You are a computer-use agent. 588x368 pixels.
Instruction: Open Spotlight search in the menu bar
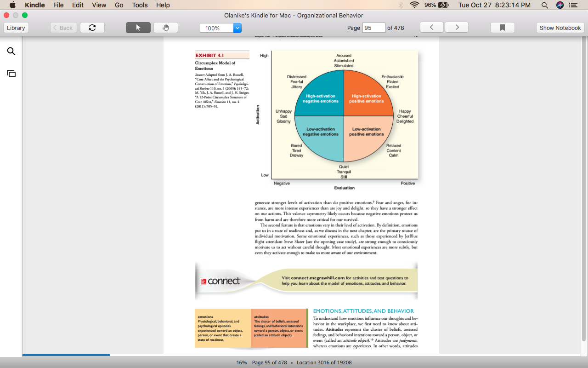point(545,5)
